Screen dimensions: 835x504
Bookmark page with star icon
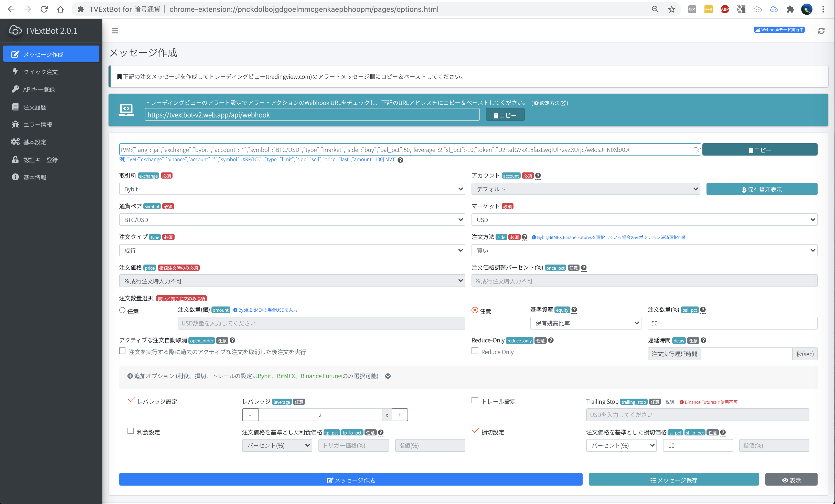[x=671, y=9]
